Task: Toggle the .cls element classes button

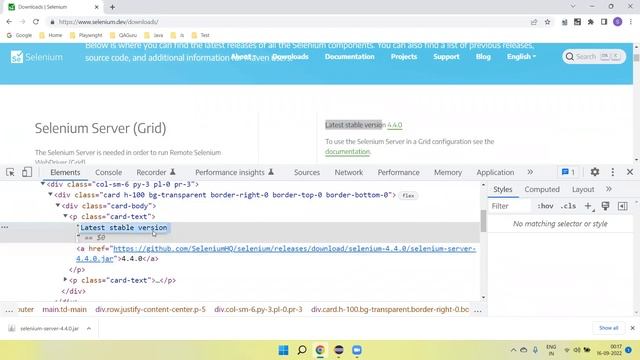Action: coord(568,206)
